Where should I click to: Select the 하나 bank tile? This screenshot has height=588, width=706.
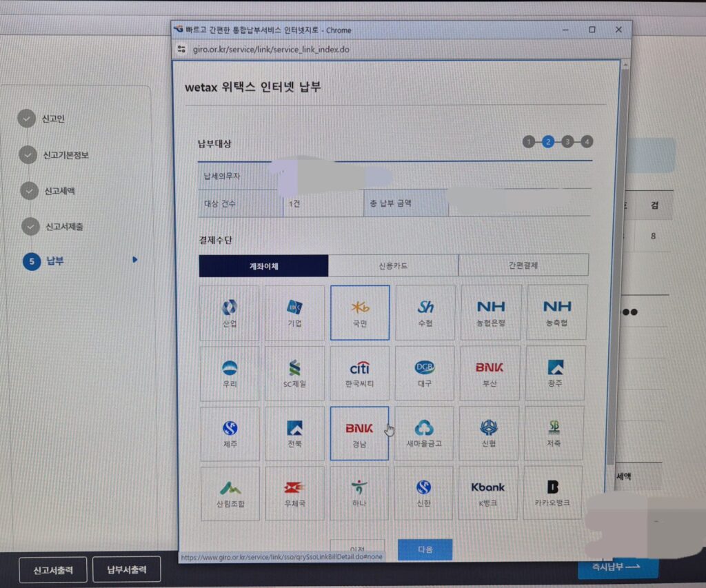359,494
